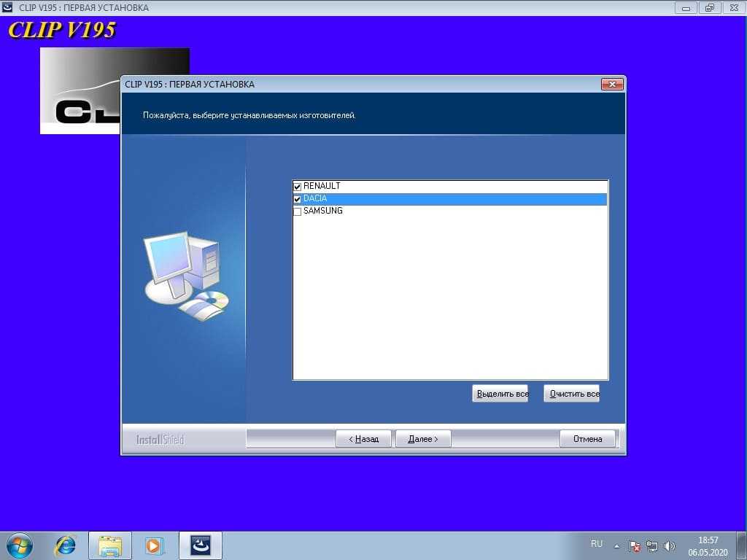
Task: Click the Action Center flag icon
Action: [635, 545]
